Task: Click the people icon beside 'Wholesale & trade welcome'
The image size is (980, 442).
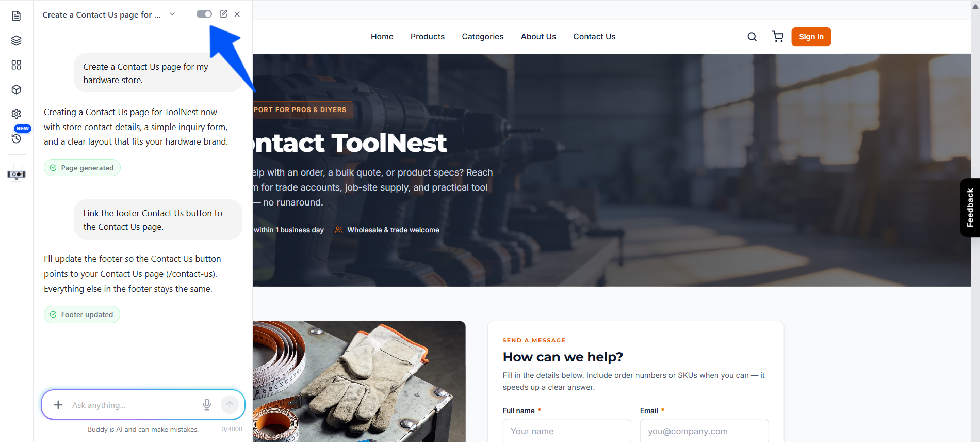Action: [x=339, y=230]
